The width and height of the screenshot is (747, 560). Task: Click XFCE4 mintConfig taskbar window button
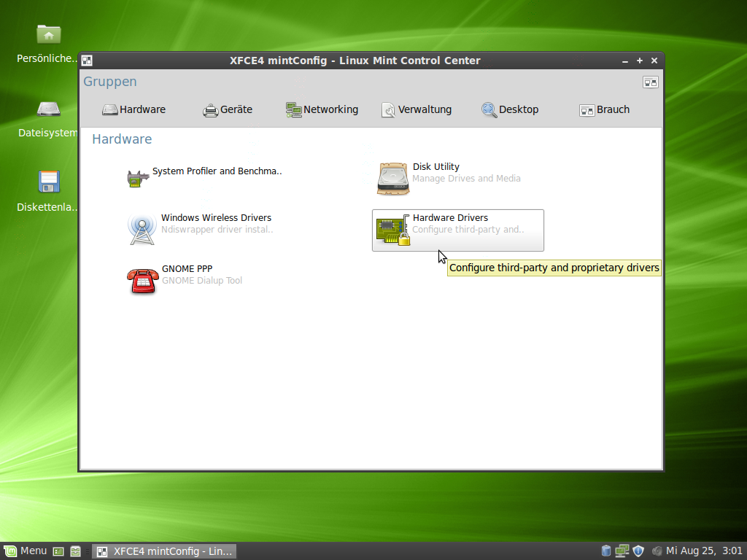[x=165, y=551]
